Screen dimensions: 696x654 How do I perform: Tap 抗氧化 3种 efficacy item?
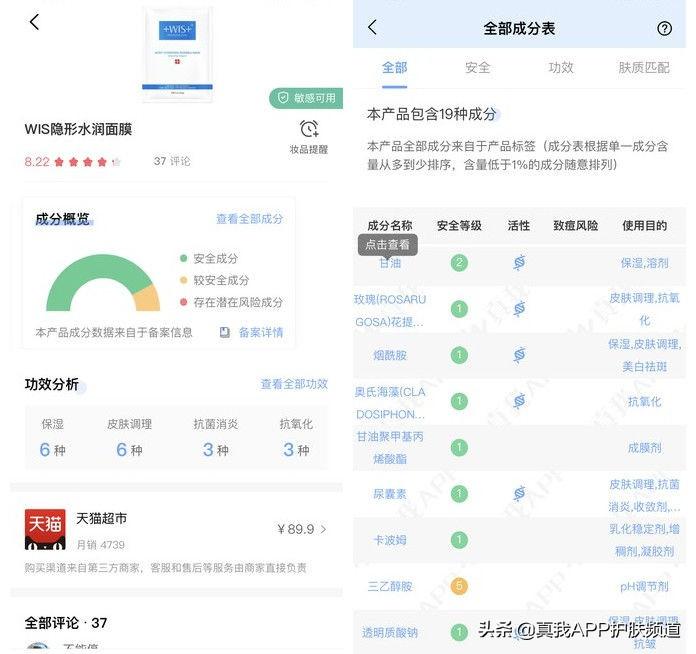click(296, 437)
